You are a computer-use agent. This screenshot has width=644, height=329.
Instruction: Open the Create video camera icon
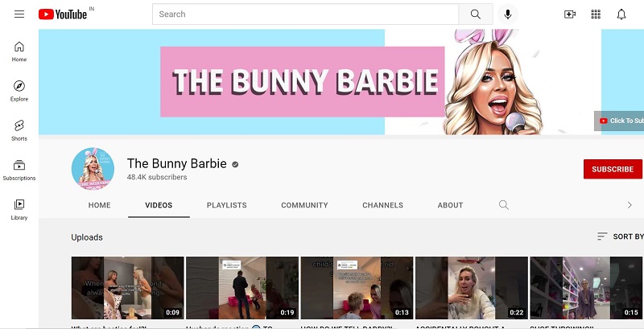point(570,14)
